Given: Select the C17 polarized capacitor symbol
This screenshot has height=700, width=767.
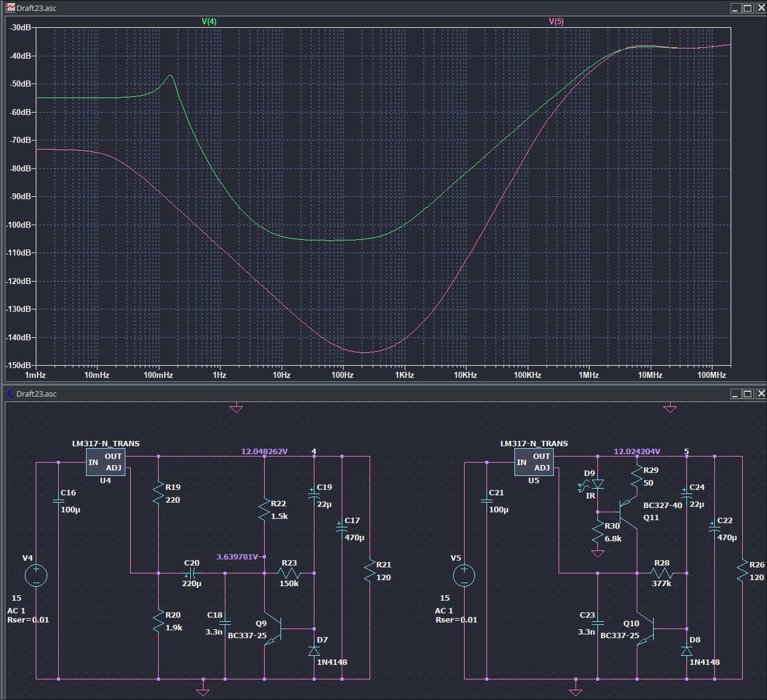Looking at the screenshot, I should point(342,528).
